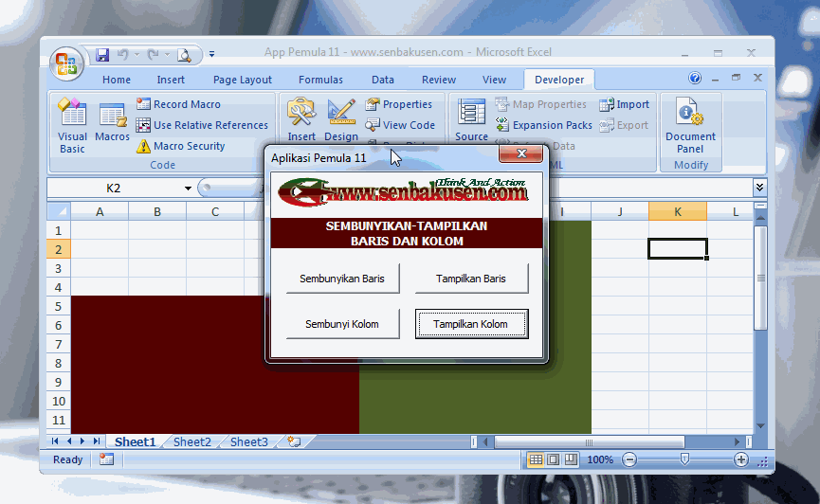Expand the Name Box dropdown
Viewport: 820px width, 504px height.
(188, 189)
